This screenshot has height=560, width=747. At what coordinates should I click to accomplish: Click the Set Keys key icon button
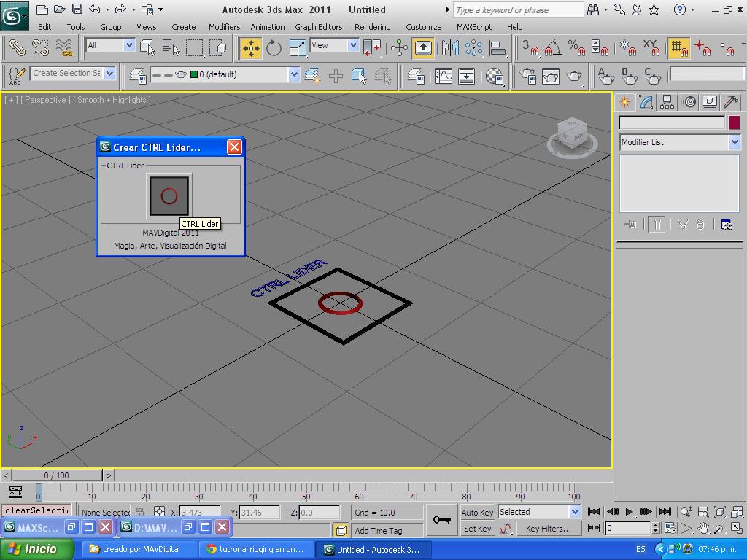(441, 519)
